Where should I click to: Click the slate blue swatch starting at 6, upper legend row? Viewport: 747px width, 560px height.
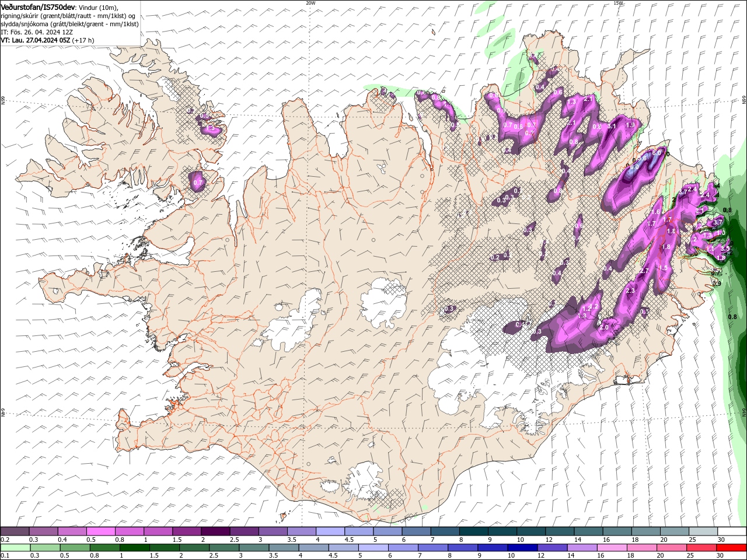tap(416, 531)
